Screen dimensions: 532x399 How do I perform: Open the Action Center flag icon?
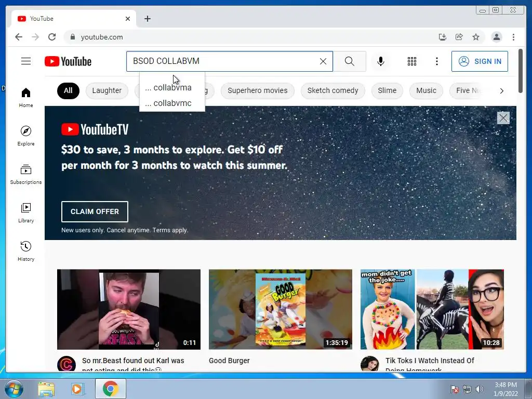[x=454, y=389]
